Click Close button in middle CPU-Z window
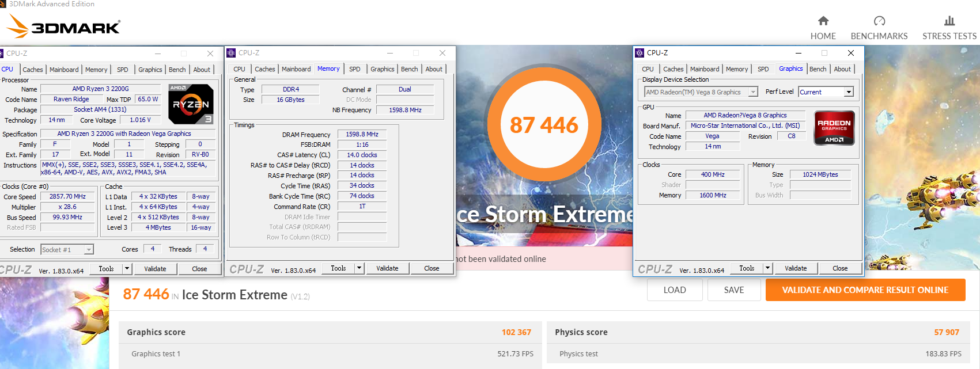The width and height of the screenshot is (980, 369). pos(432,268)
